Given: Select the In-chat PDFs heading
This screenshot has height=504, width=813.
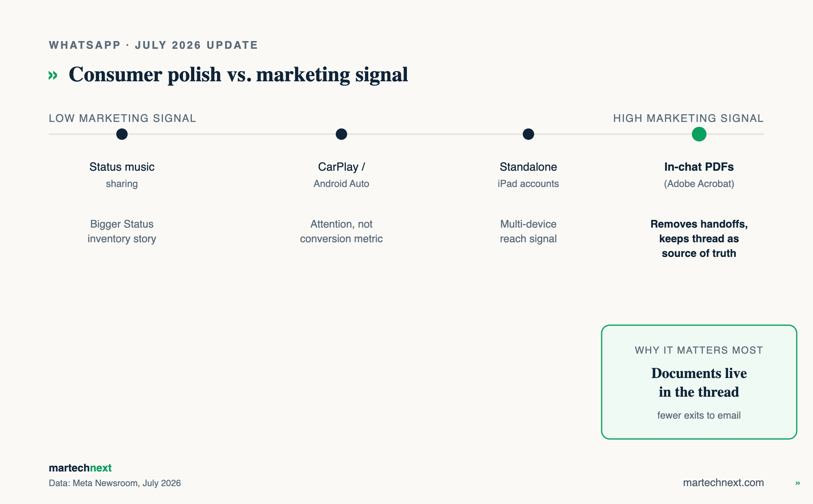Looking at the screenshot, I should [x=699, y=167].
